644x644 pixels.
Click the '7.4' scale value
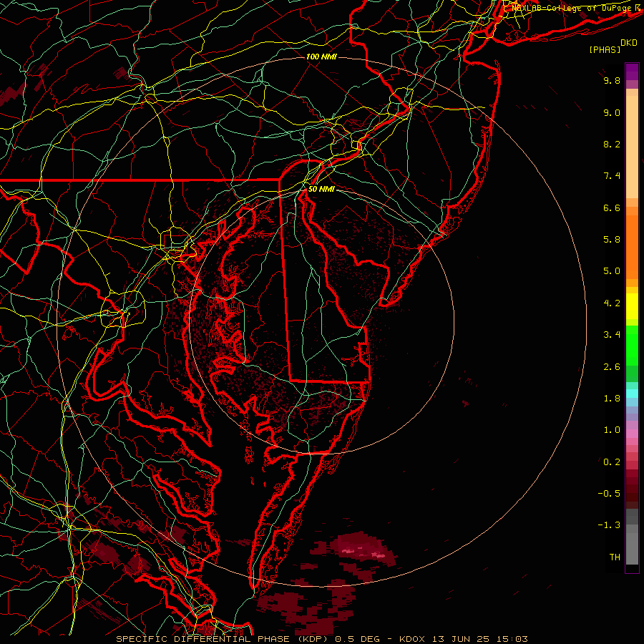pyautogui.click(x=612, y=176)
